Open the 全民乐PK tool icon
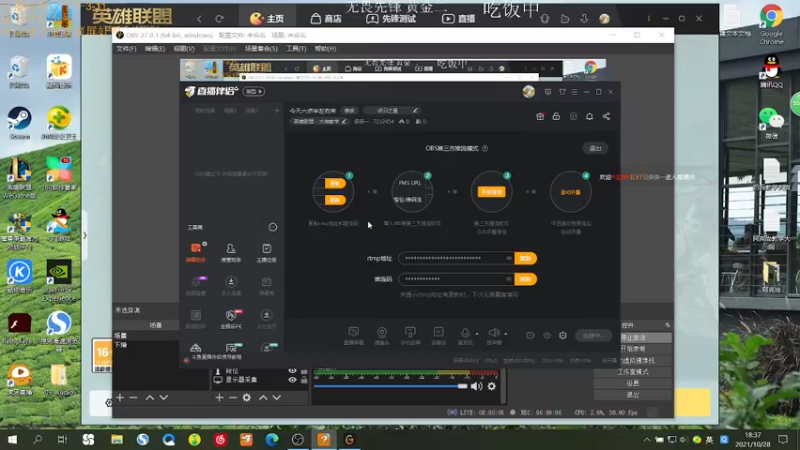Screen dimensions: 800x450 tap(231, 319)
